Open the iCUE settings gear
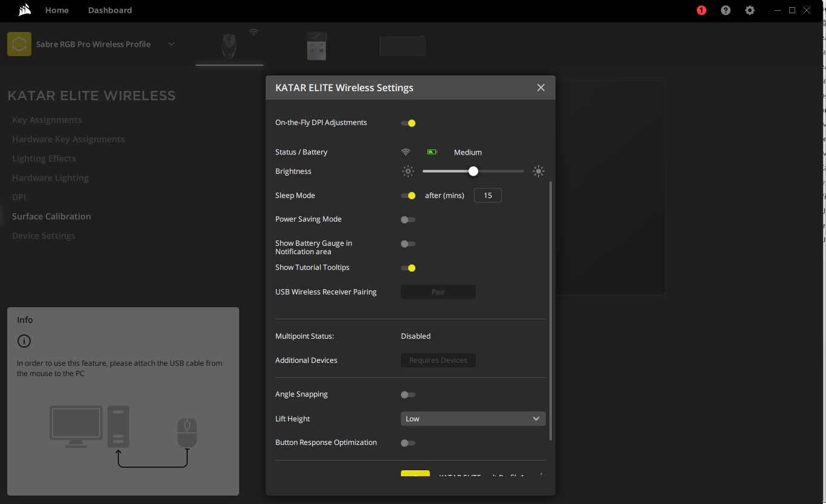The height and width of the screenshot is (504, 826). 750,10
